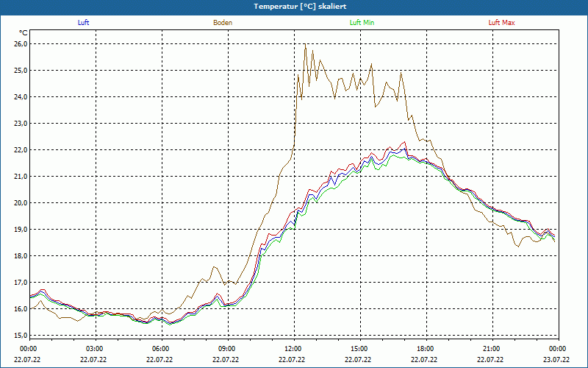
Task: Select the 15,0 y-axis label
Action: point(20,336)
